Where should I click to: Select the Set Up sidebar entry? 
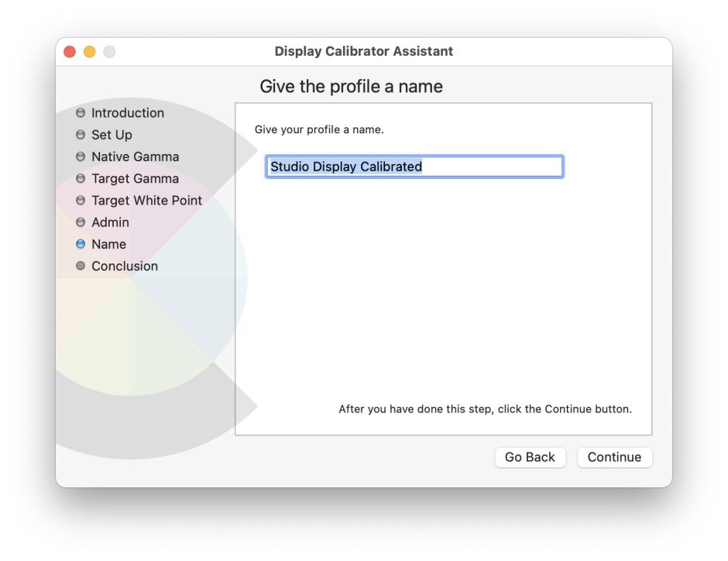[x=112, y=135]
